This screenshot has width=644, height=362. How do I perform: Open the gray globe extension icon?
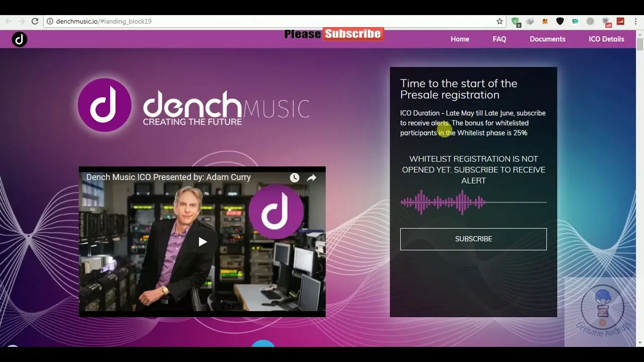[590, 21]
